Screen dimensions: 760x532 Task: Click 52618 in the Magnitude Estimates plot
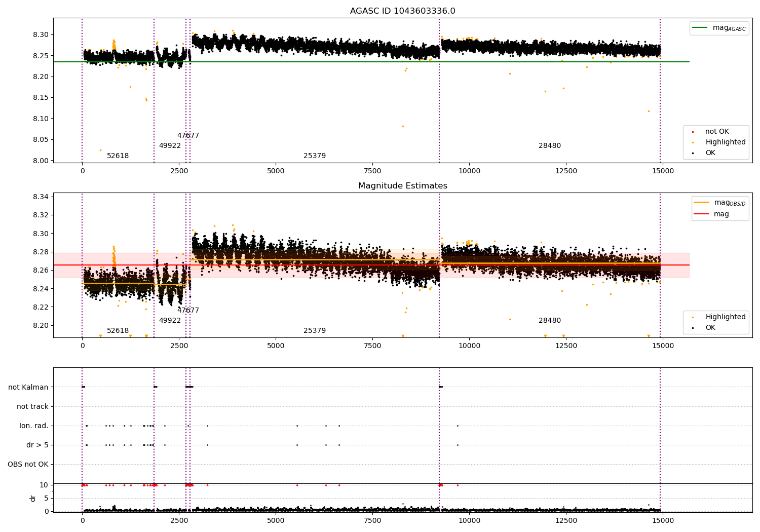(x=118, y=331)
